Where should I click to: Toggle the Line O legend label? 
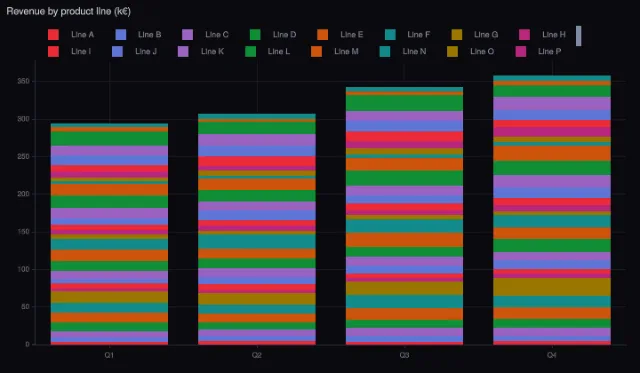(482, 51)
